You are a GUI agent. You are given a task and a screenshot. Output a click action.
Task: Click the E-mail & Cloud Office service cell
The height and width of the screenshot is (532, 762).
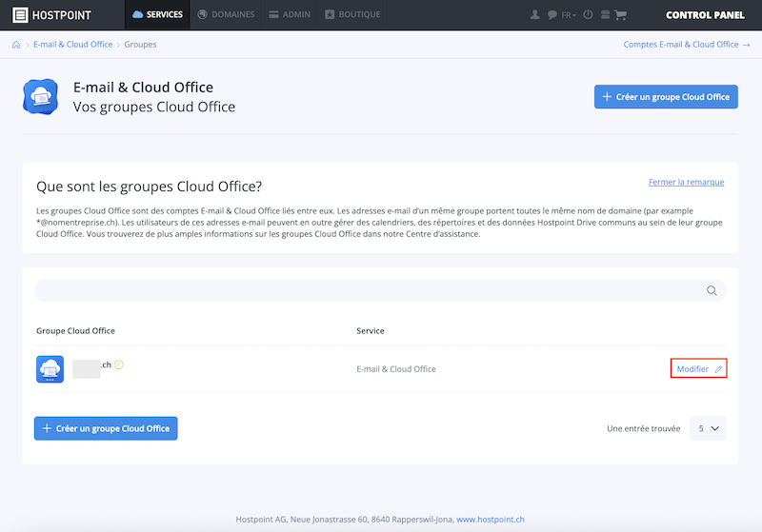pos(396,369)
